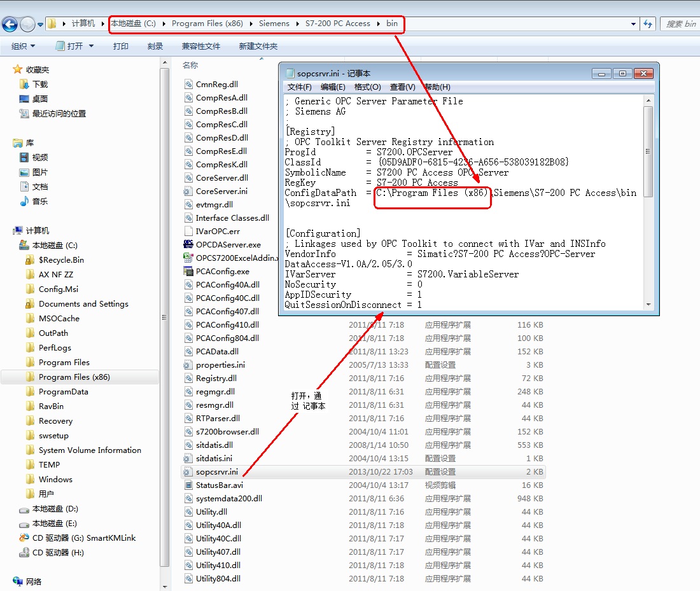
Task: Open 文件(F) menu in Notepad
Action: 299,87
